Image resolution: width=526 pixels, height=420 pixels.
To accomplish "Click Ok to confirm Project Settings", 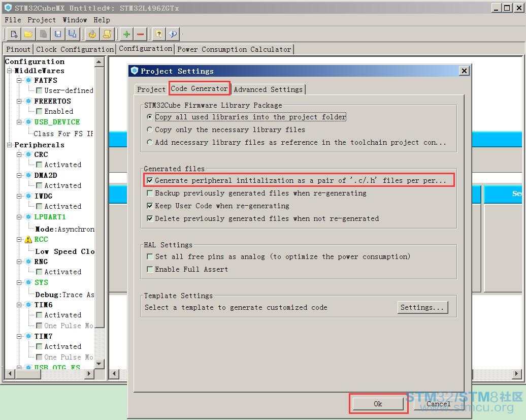I will pos(378,404).
